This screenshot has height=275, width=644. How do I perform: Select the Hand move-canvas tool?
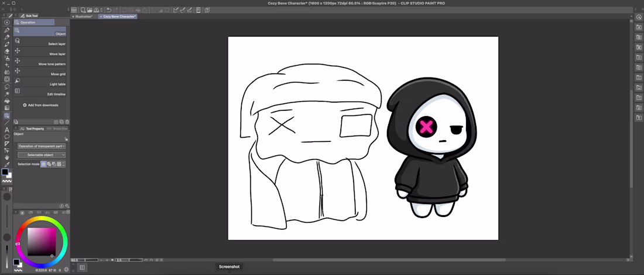pyautogui.click(x=7, y=158)
